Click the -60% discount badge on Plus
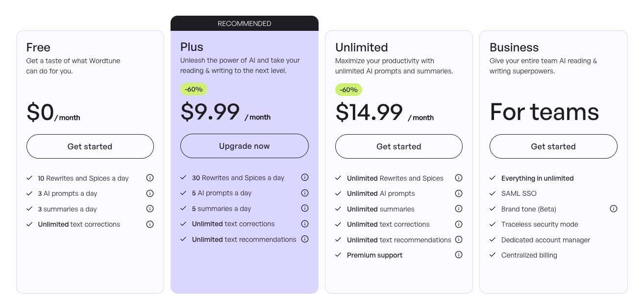644x307 pixels. (194, 89)
